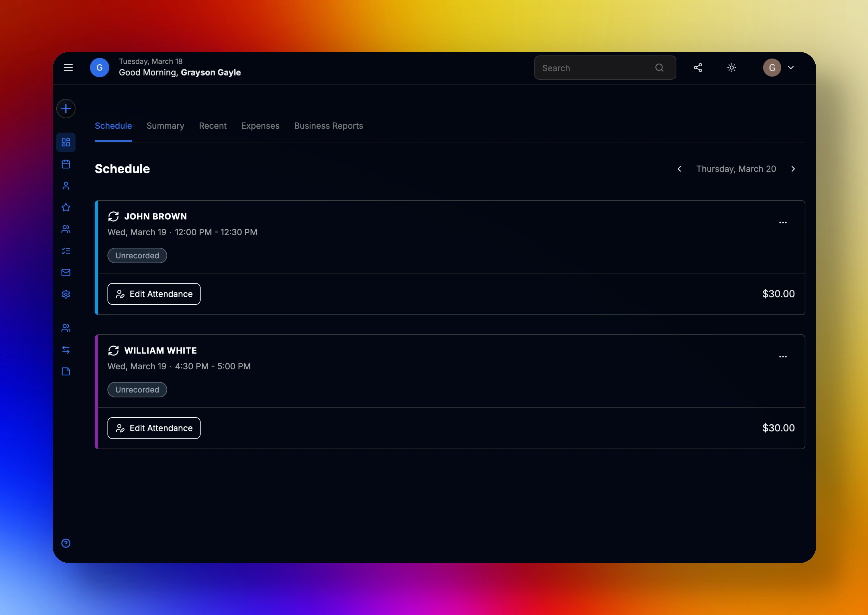Image resolution: width=868 pixels, height=615 pixels.
Task: Switch to the Recent tab
Action: point(213,126)
